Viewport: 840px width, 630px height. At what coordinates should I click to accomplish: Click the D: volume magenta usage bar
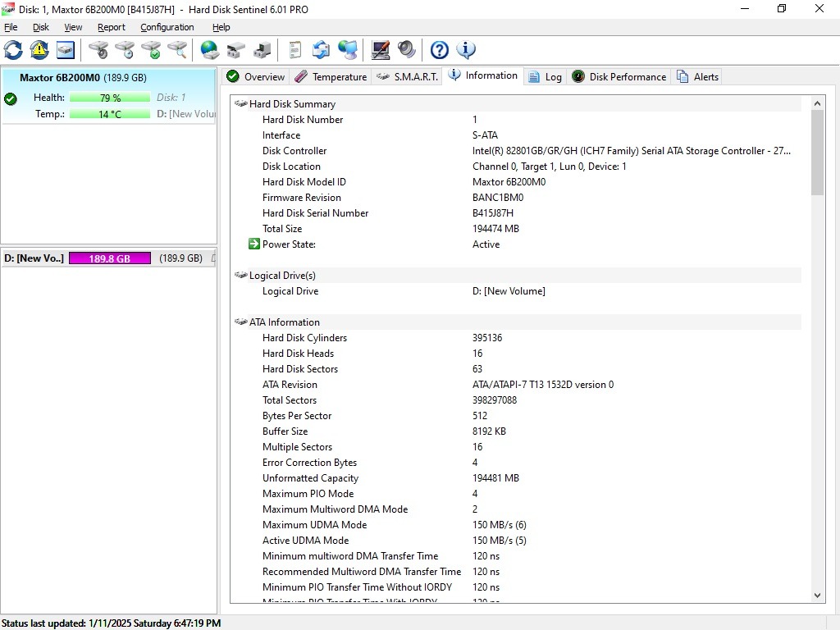(x=110, y=258)
